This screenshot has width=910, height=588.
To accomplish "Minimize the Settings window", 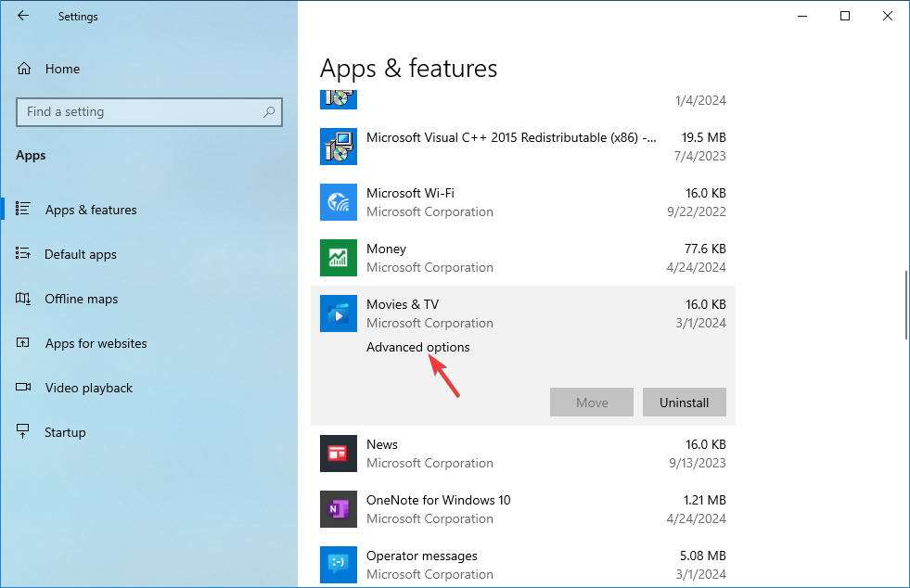I will [802, 17].
